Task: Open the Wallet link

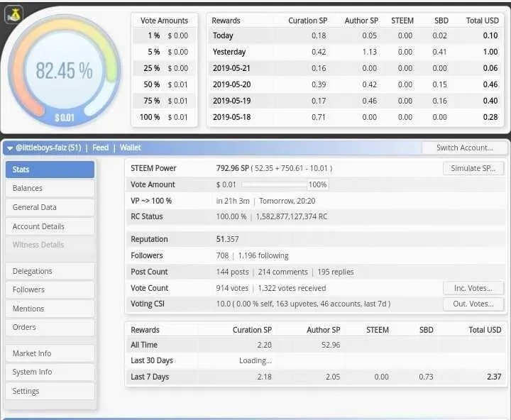Action: 130,148
